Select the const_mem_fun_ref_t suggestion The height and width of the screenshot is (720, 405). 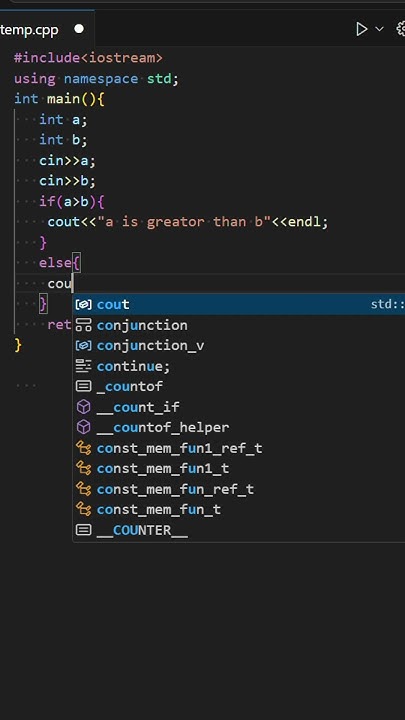239,489
